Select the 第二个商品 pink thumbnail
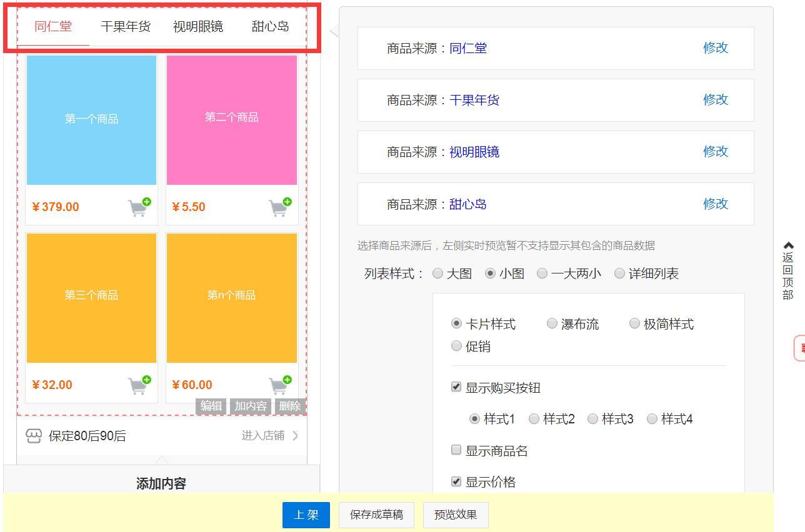The height and width of the screenshot is (532, 805). (x=232, y=120)
